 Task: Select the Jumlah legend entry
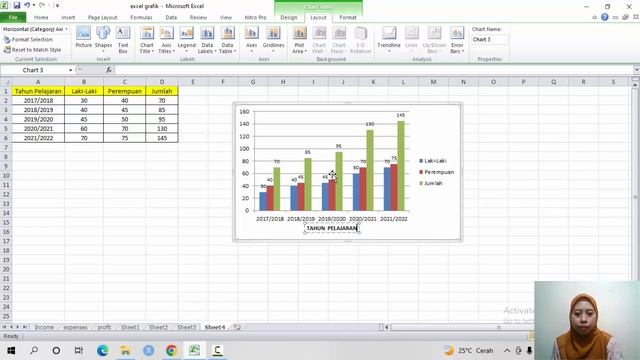tap(431, 183)
